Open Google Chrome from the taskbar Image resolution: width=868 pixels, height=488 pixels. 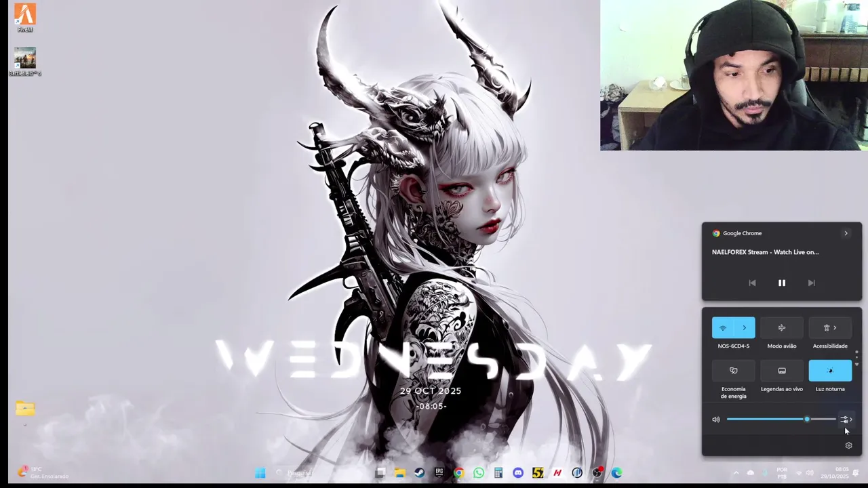pyautogui.click(x=459, y=473)
